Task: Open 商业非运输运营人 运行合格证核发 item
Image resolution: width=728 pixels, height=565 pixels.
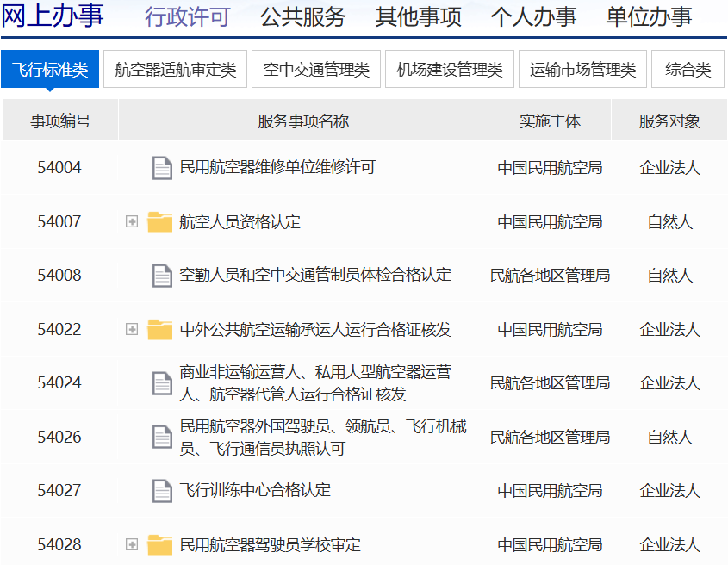Action: point(315,383)
